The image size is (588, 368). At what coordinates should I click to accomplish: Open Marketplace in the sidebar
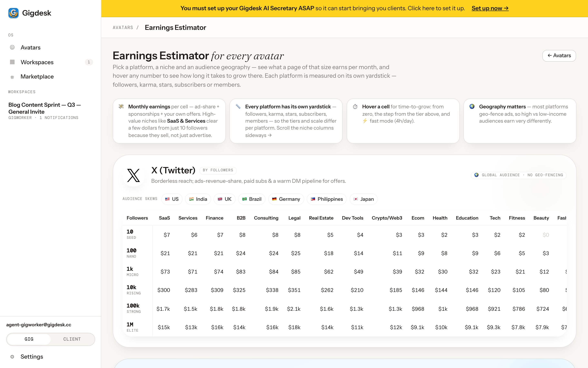pyautogui.click(x=51, y=77)
